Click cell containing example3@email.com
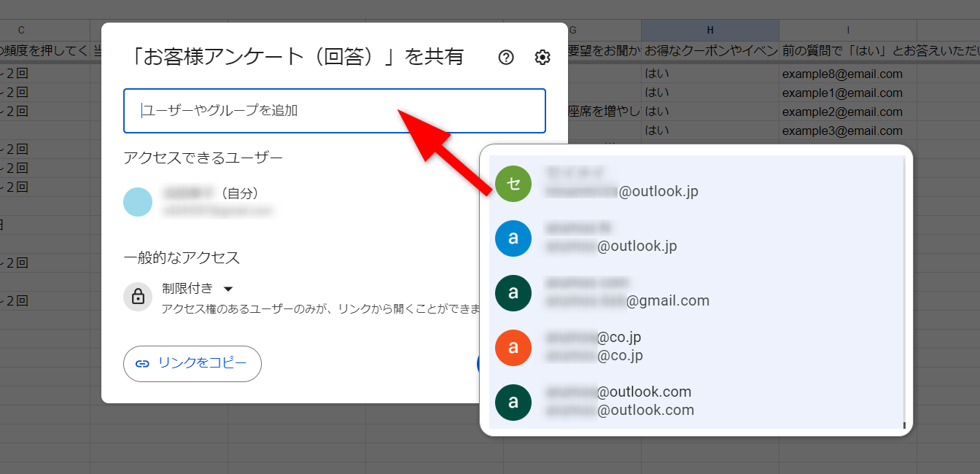 (842, 131)
